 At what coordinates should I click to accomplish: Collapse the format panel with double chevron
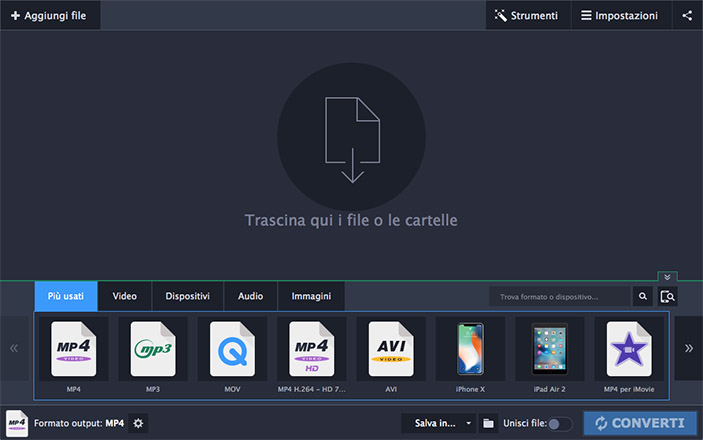coord(667,276)
